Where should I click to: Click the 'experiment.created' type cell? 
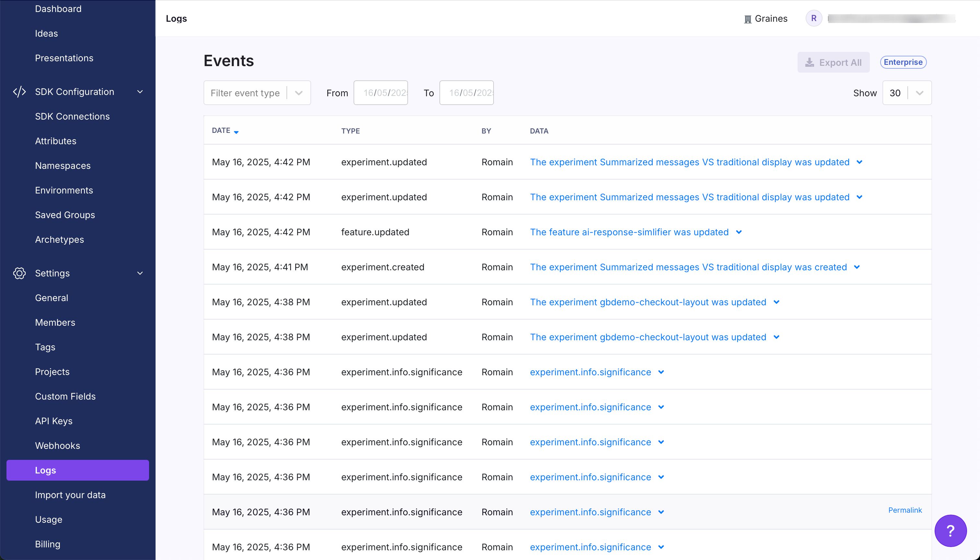click(x=383, y=267)
